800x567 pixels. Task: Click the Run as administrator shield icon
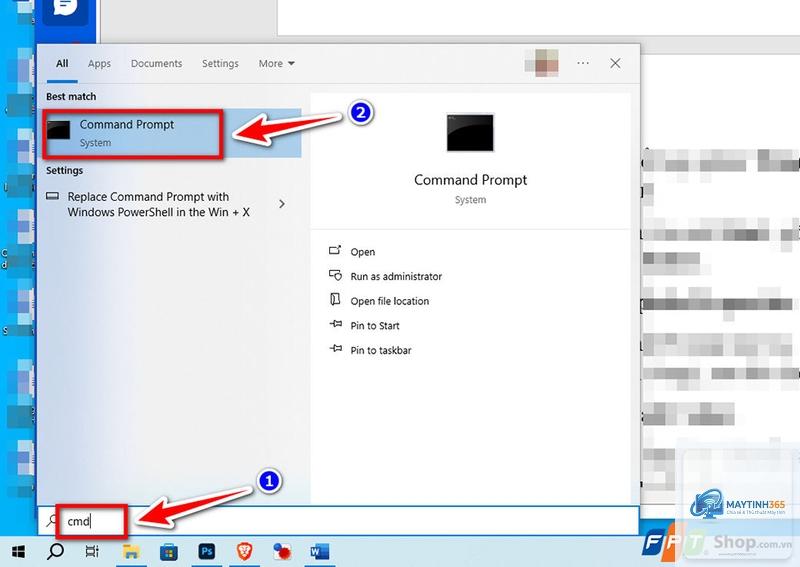click(x=335, y=275)
